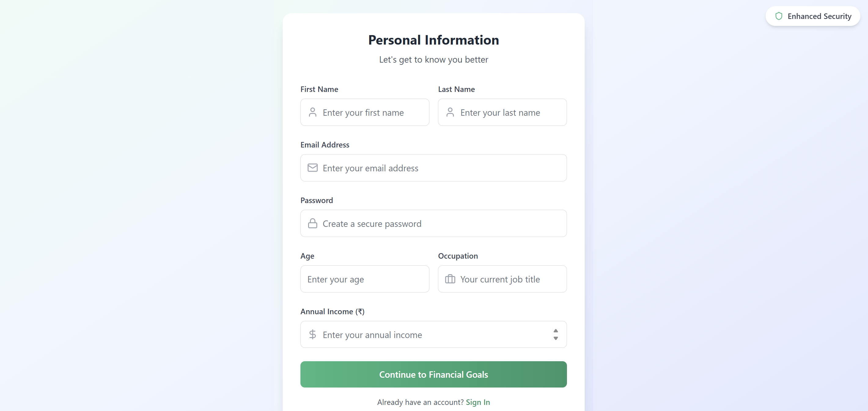
Task: Select the age input field
Action: [365, 279]
